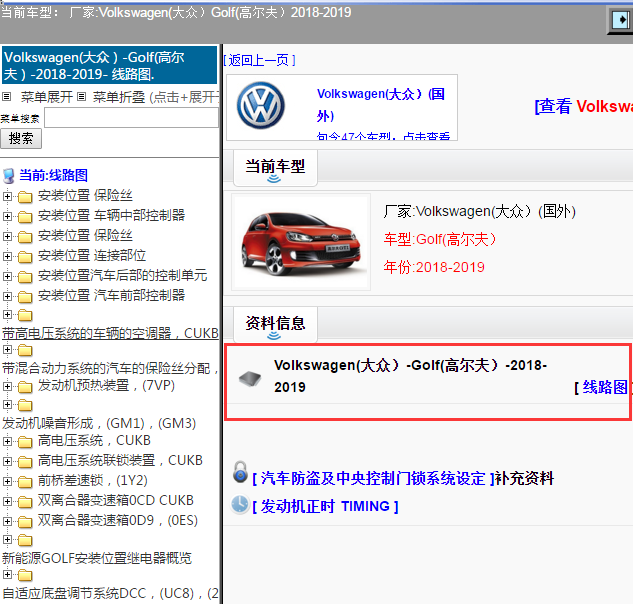The image size is (633, 604).
Task: Click folder icon of 安装位置 汽车前部控制器
Action: [x=25, y=297]
